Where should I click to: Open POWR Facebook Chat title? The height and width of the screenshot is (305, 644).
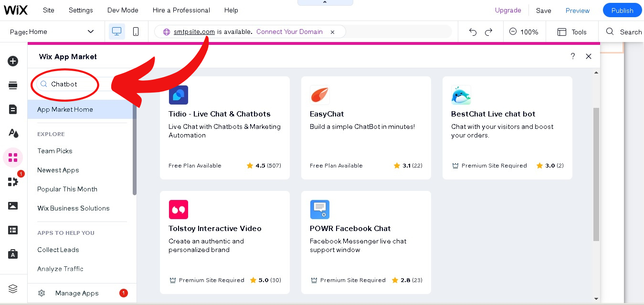tap(350, 229)
